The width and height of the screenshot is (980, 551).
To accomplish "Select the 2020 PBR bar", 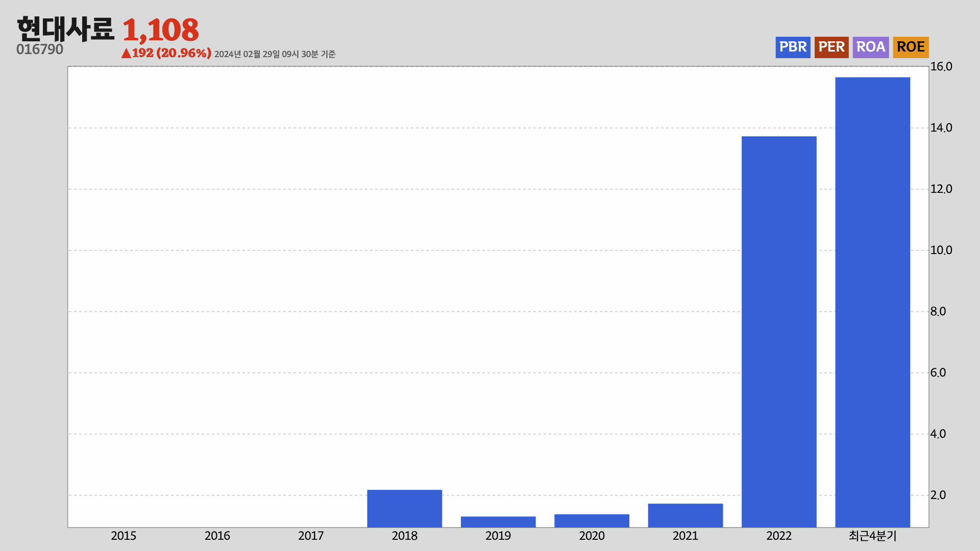I will pos(592,520).
